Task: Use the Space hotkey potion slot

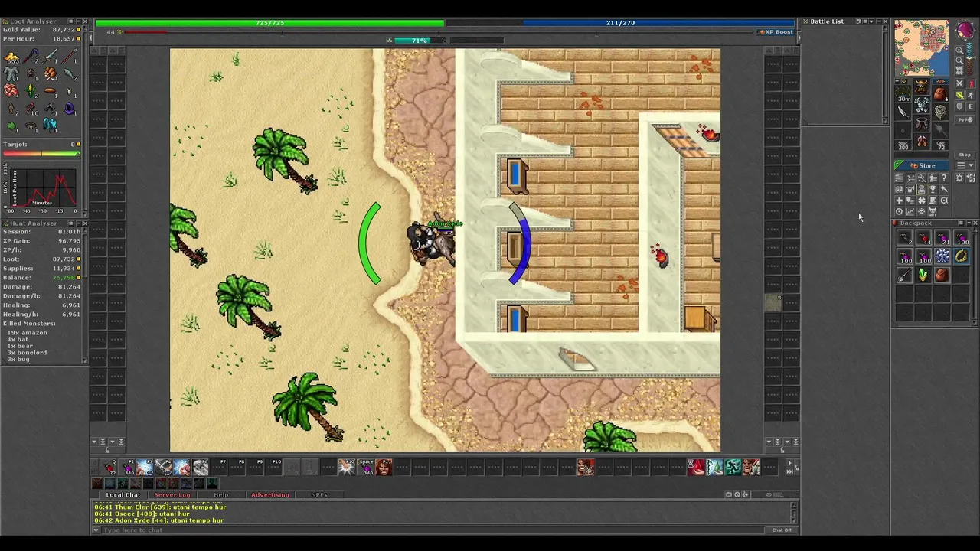Action: (x=365, y=467)
